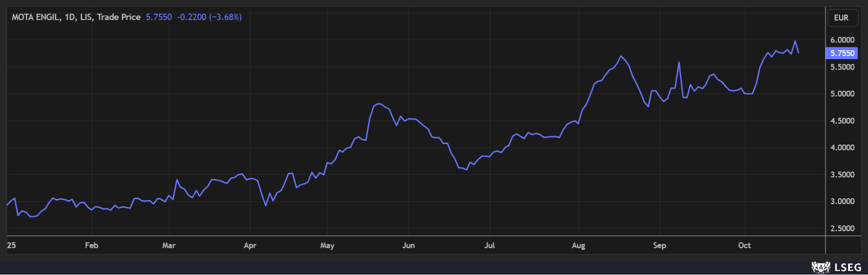Select the Aug label on time axis

click(x=578, y=245)
